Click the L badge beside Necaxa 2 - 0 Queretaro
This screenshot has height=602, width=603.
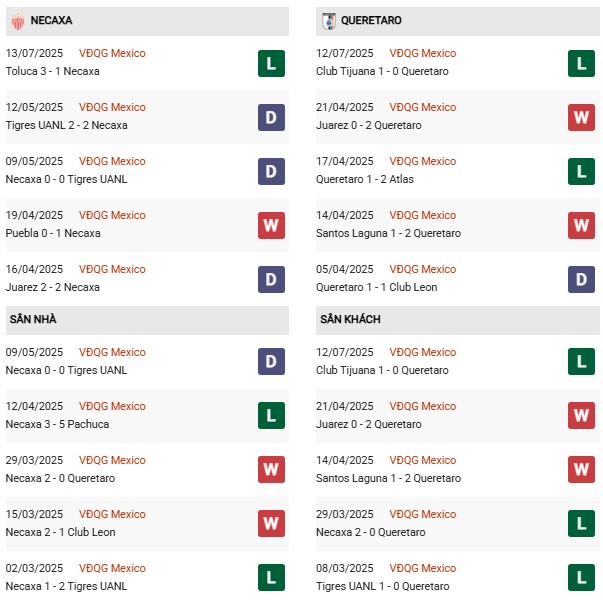coord(581,524)
